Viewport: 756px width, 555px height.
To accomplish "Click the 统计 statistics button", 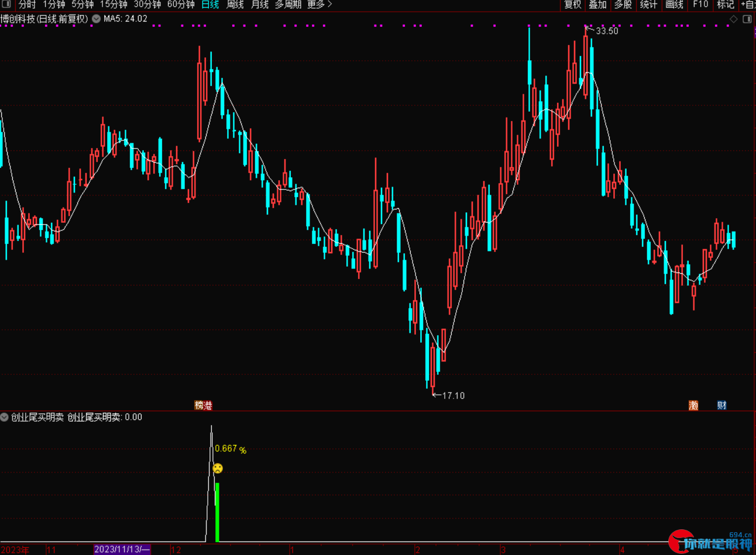I will point(648,5).
